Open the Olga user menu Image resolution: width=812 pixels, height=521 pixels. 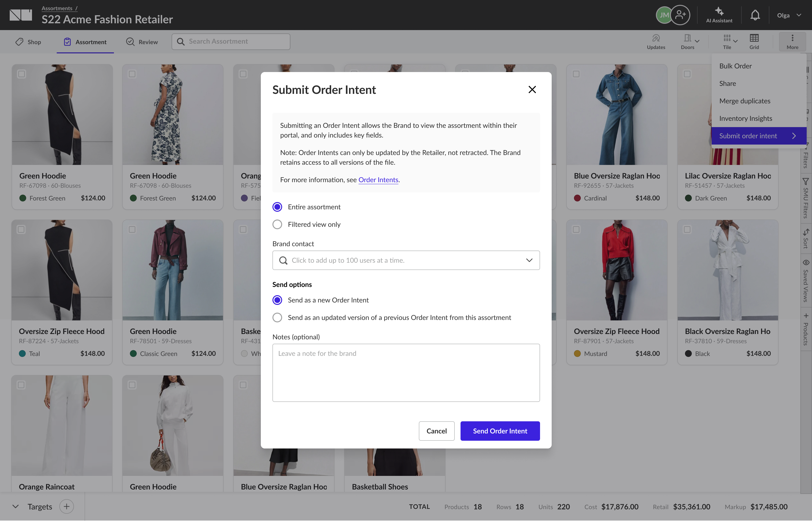click(789, 15)
